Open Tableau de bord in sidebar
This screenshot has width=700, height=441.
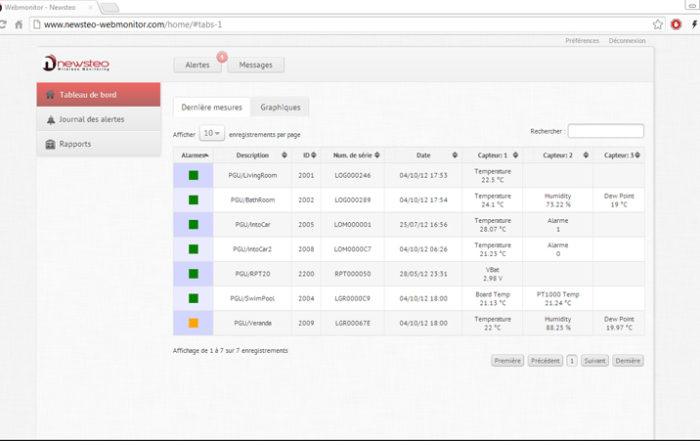pos(99,95)
